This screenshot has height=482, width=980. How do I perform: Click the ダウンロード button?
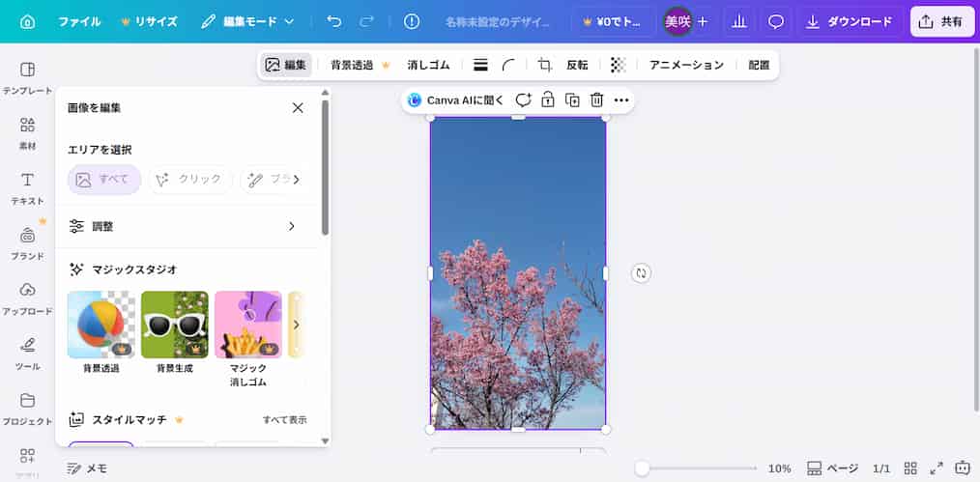coord(850,22)
